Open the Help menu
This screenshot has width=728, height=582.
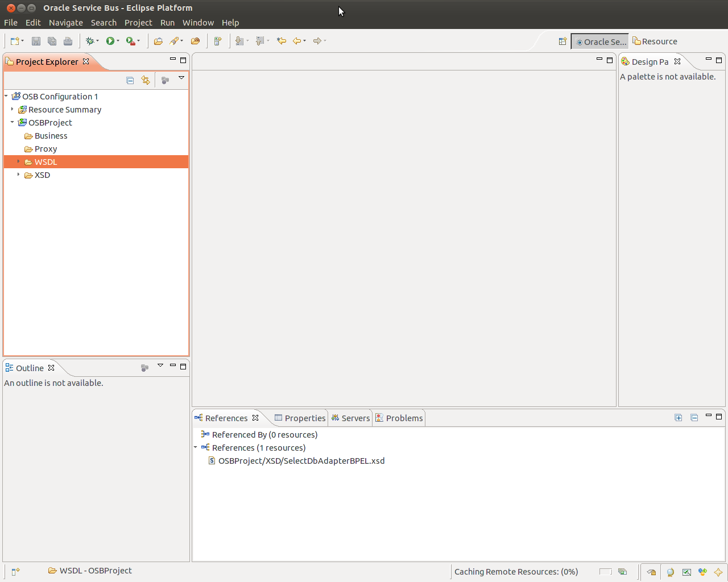tap(230, 23)
